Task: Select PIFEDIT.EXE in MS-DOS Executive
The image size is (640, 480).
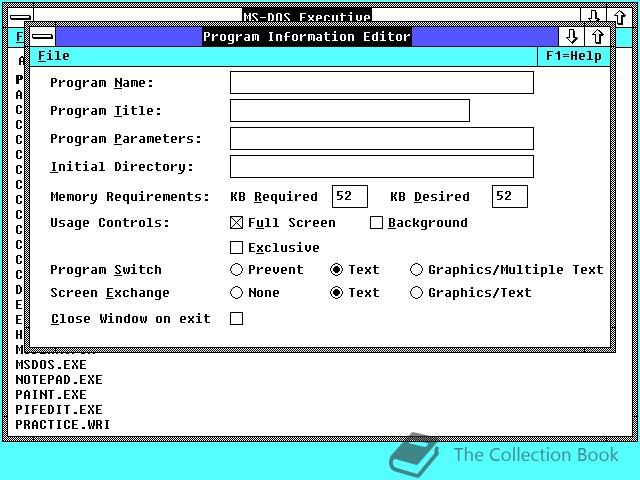Action: pyautogui.click(x=59, y=409)
